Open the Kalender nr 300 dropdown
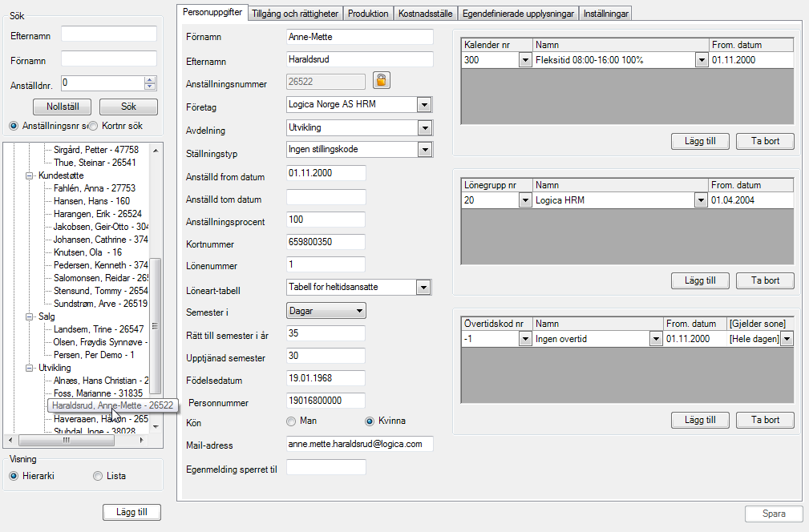 525,60
